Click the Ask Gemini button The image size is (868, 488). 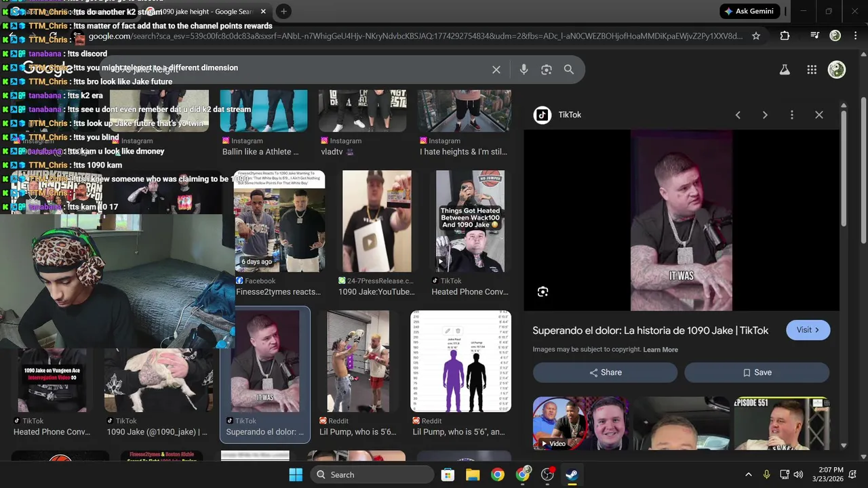pos(751,12)
